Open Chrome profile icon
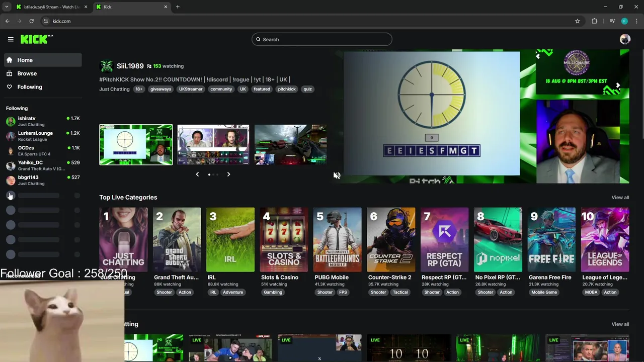Viewport: 644px width, 362px height. (x=624, y=21)
